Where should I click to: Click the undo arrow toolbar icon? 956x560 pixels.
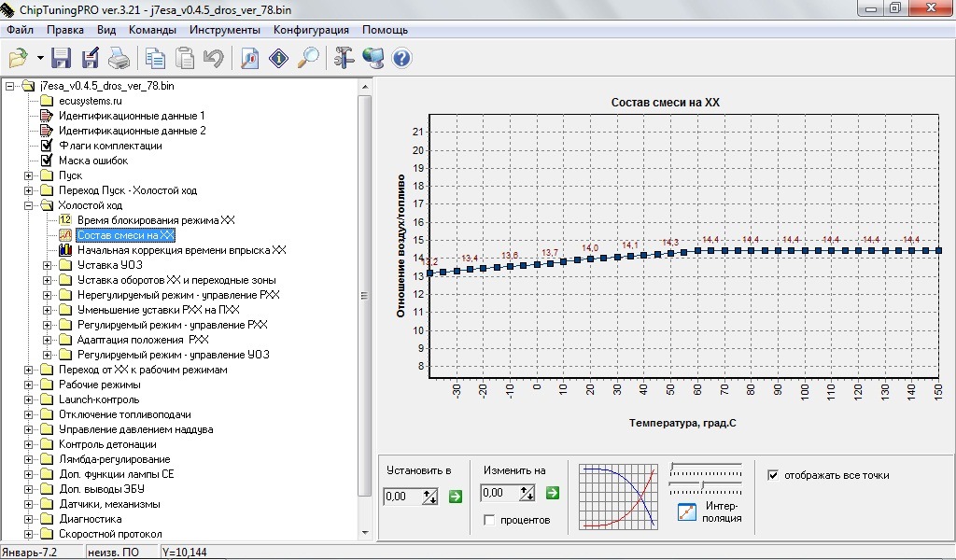214,59
